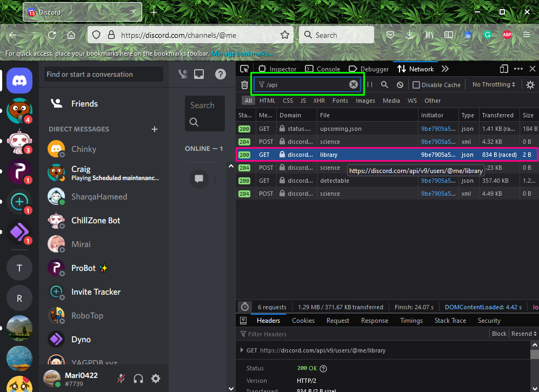Open Grammarly extension icon
This screenshot has height=392, width=539.
[488, 35]
